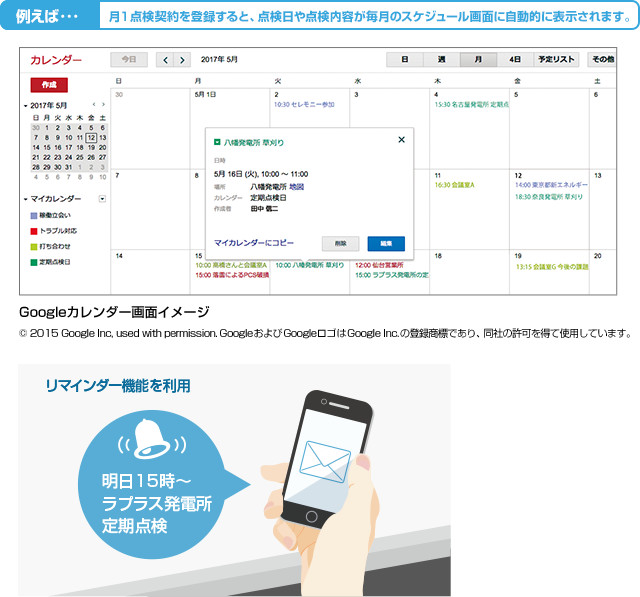Mini calendar previous month arrow
The width and height of the screenshot is (640, 597).
[x=94, y=105]
